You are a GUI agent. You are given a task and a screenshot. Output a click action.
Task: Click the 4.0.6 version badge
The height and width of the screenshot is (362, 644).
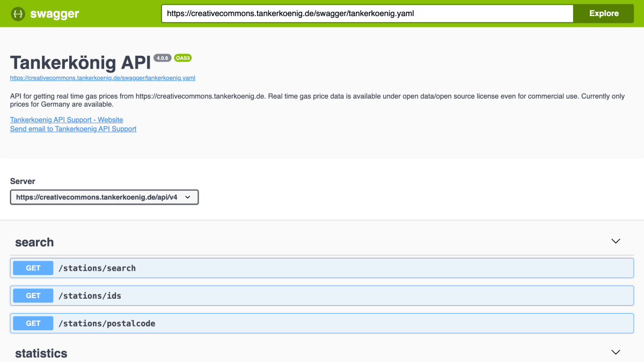163,58
